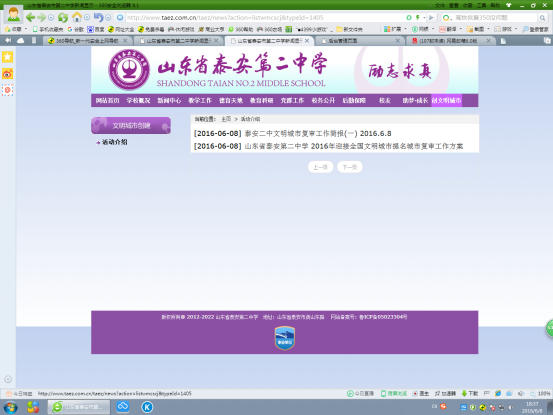Click the Sogou input method tray icon
The height and width of the screenshot is (415, 553).
click(x=443, y=406)
